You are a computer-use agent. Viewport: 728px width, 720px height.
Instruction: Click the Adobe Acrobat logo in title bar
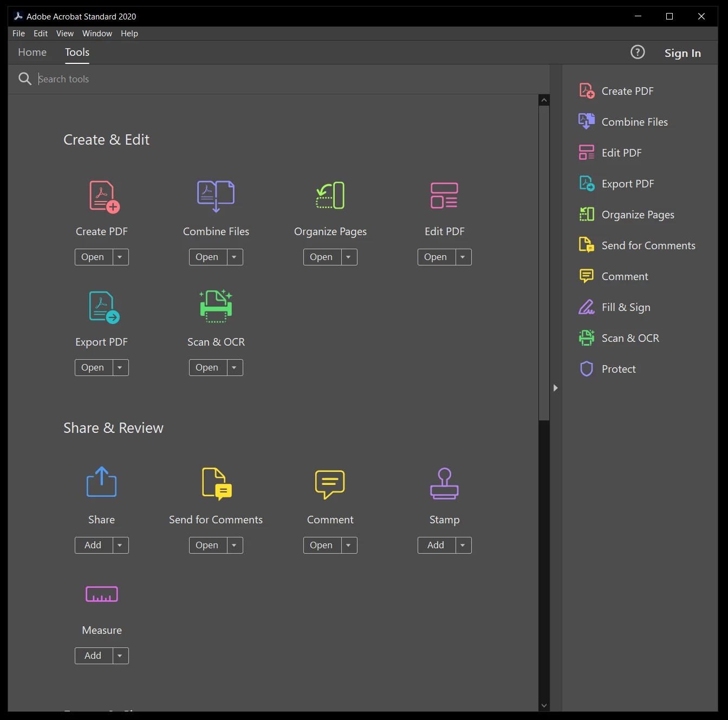[18, 16]
